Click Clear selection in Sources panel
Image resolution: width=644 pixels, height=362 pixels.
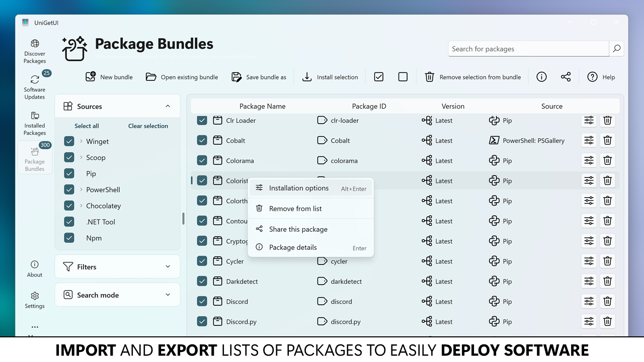tap(148, 126)
